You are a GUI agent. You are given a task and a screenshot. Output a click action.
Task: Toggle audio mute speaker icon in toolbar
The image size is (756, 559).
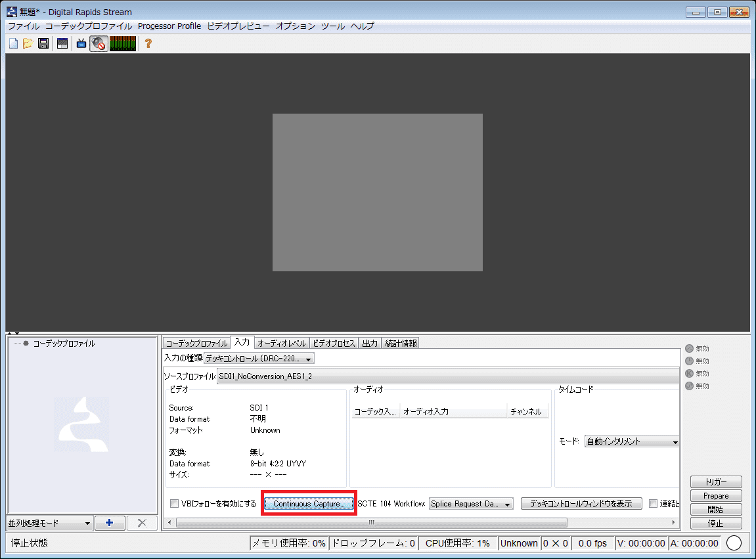[x=99, y=44]
